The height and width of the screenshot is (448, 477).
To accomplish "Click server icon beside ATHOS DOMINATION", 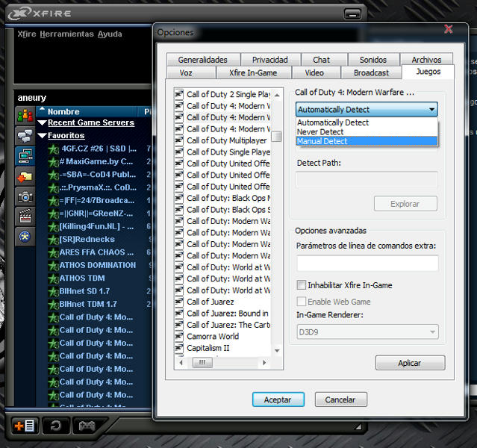I will (x=54, y=266).
